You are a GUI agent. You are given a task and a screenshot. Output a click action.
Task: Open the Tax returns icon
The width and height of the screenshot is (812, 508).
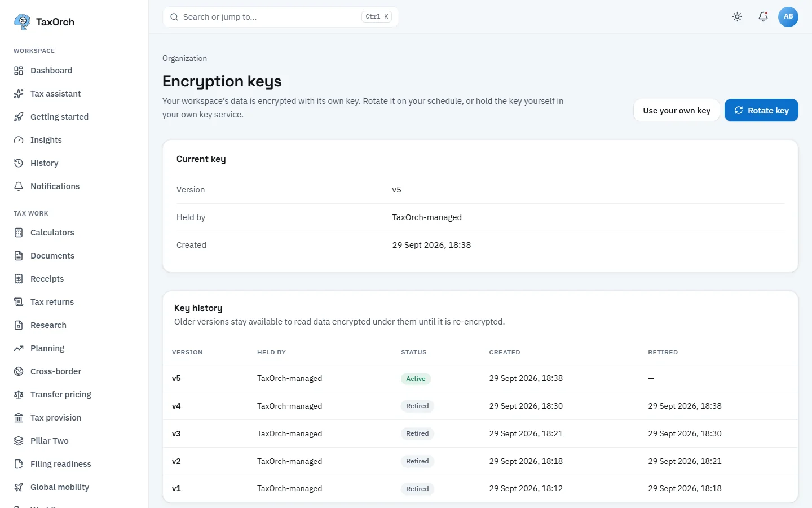(x=19, y=302)
